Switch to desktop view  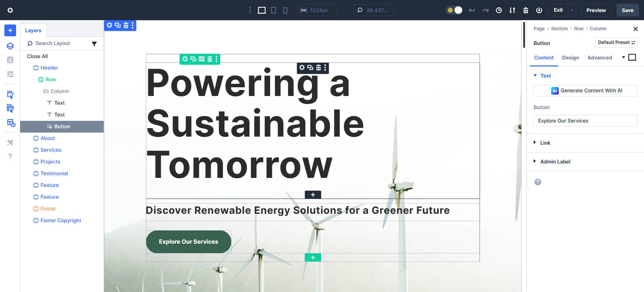[x=262, y=10]
